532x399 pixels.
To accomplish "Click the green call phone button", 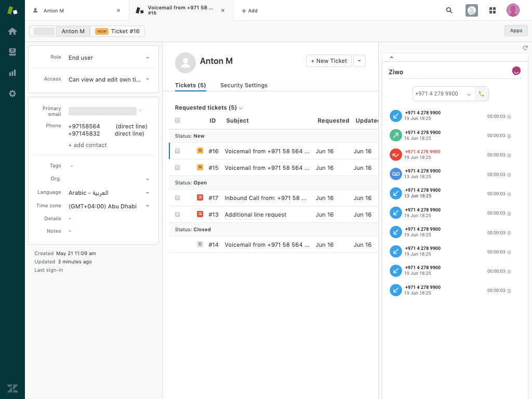I will (482, 94).
